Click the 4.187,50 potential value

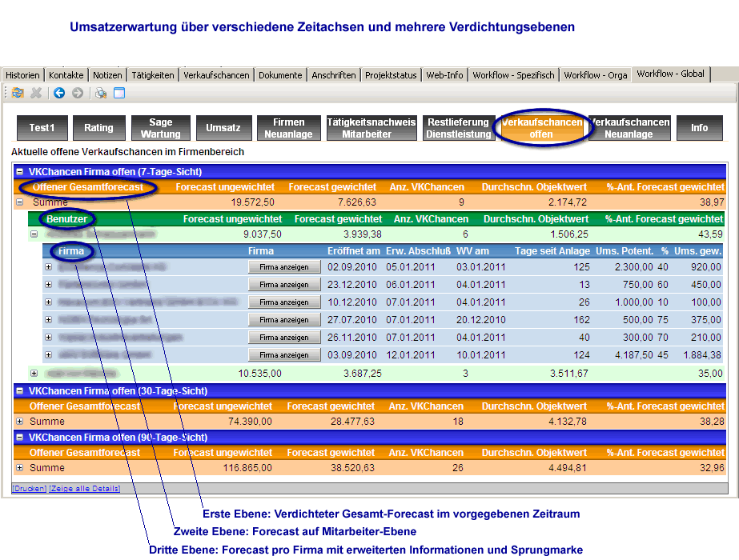coord(634,354)
